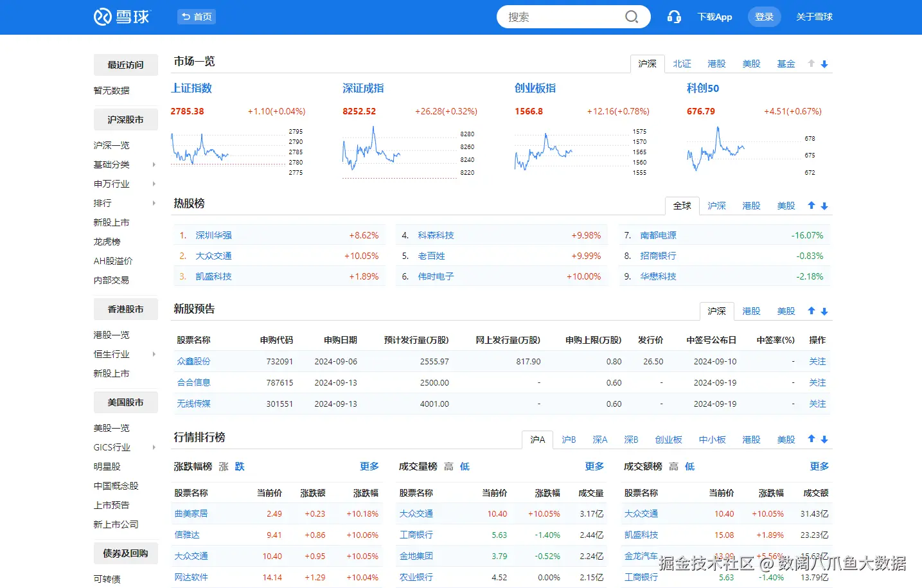Select the 创业板 tab in 行情排行榜

point(668,440)
